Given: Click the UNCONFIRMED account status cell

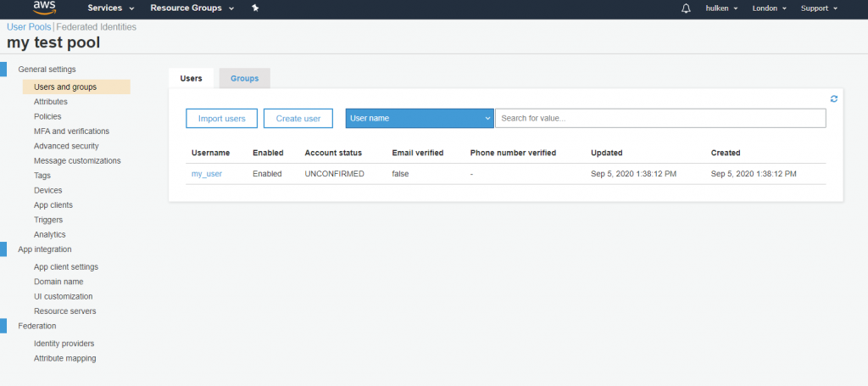Looking at the screenshot, I should pos(334,174).
